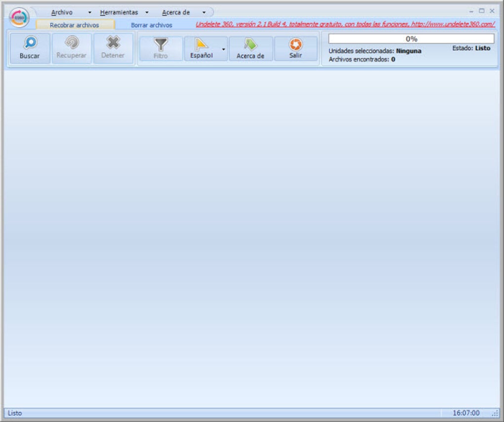Click the 16:07:00 clock in status bar
This screenshot has width=504, height=422.
click(x=466, y=413)
